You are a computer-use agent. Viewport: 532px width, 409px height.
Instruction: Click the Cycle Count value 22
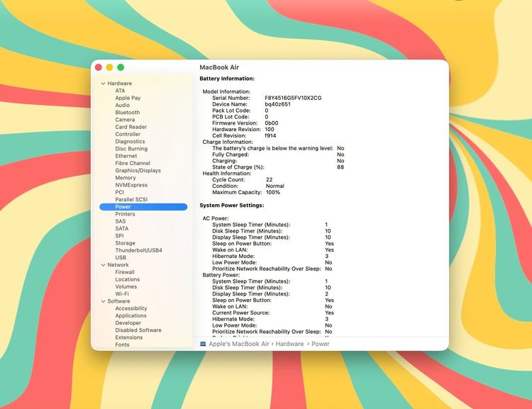269,180
